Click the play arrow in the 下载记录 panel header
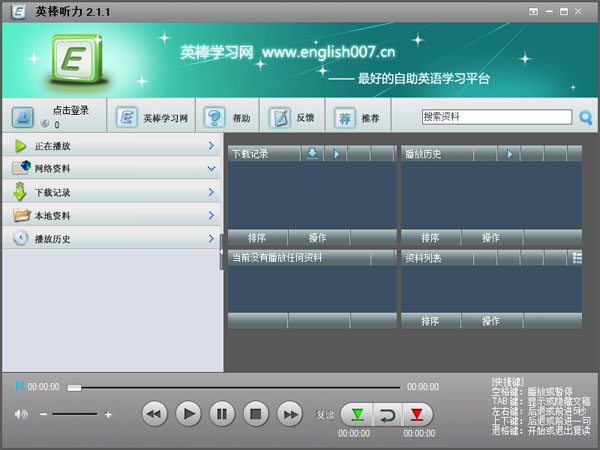The width and height of the screenshot is (600, 450). coord(336,154)
